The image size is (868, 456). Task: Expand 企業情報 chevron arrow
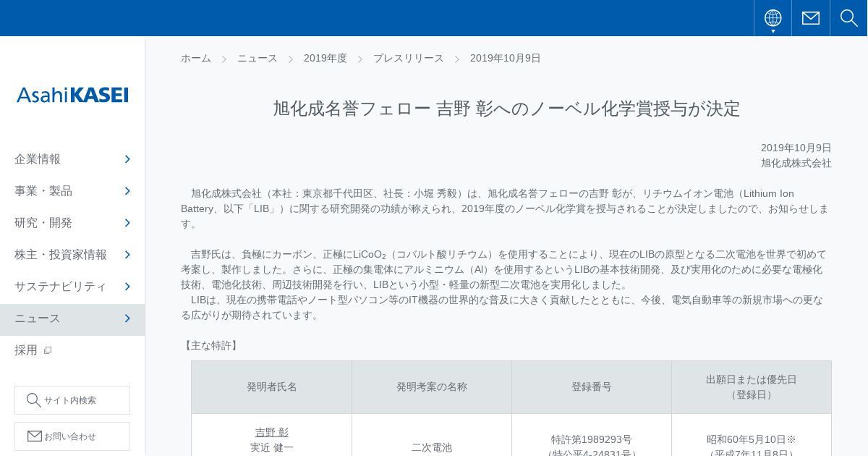coord(127,159)
